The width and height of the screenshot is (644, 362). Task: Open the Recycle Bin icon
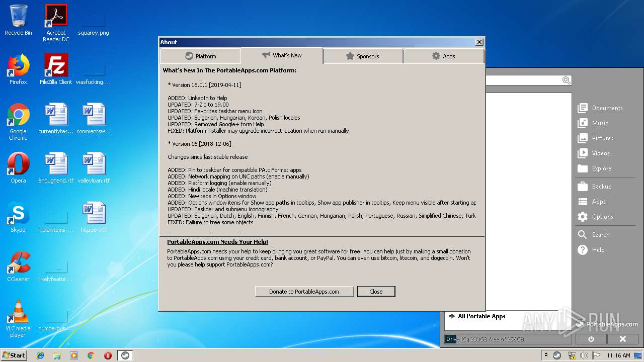click(x=18, y=20)
